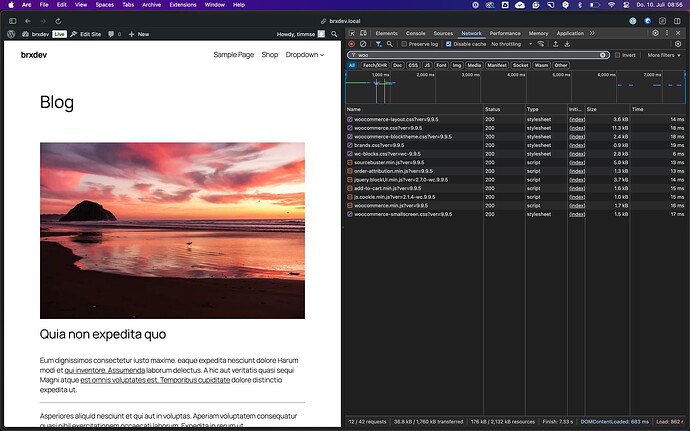This screenshot has height=431, width=690.
Task: Expand the Dropdown menu in site navigation
Action: pyautogui.click(x=305, y=55)
